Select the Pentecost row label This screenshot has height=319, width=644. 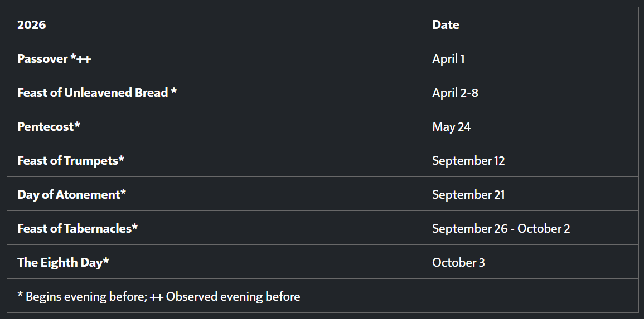tap(46, 126)
